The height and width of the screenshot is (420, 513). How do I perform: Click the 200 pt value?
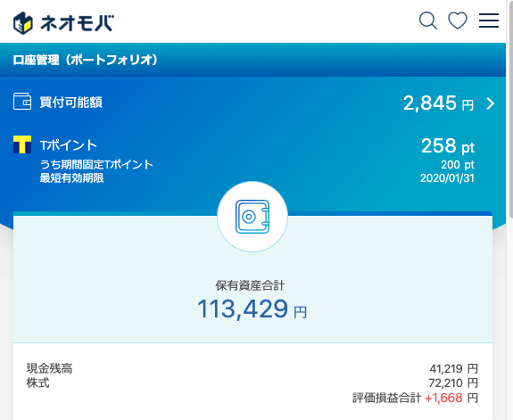click(458, 164)
